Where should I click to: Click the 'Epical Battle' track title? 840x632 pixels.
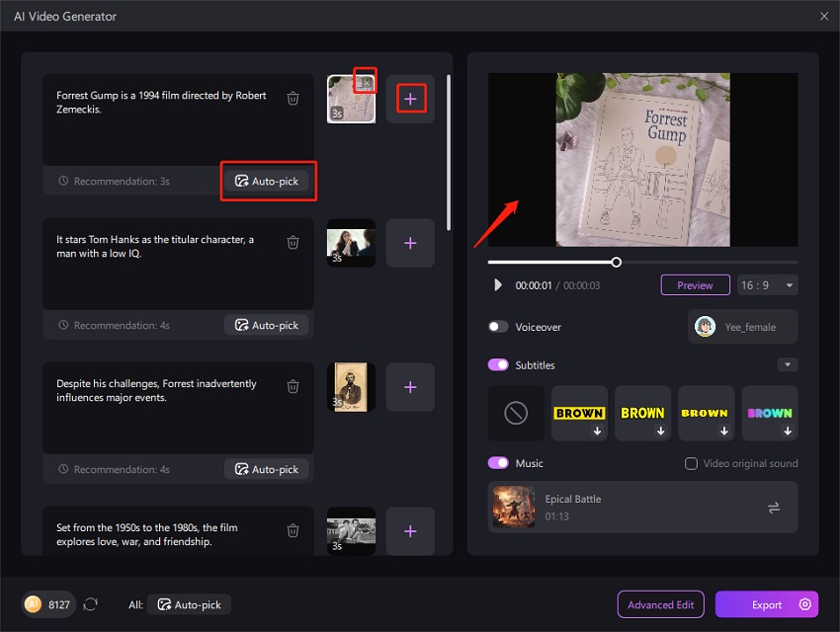pos(572,499)
